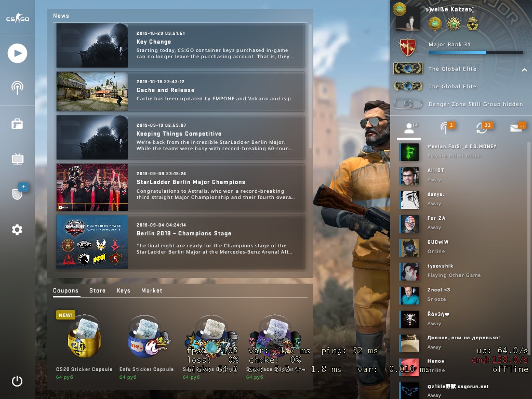The width and height of the screenshot is (532, 399).
Task: Click the CS:GO logo home icon
Action: 17,18
